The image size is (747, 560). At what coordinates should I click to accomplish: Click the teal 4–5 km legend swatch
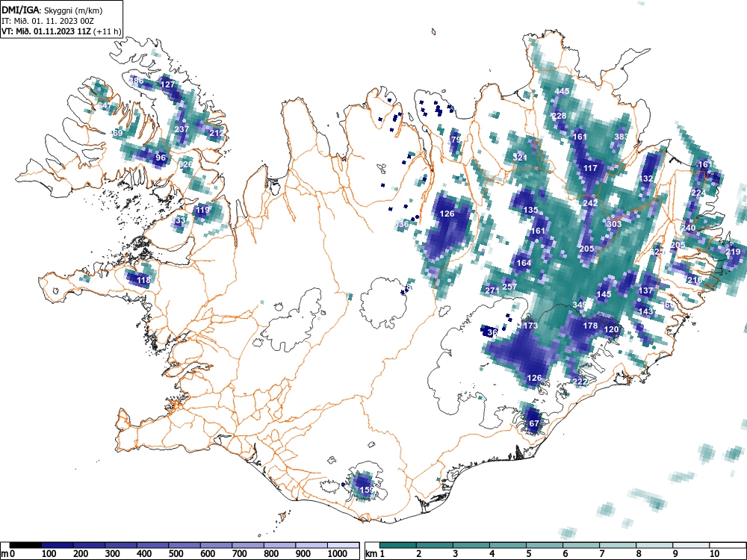click(508, 545)
